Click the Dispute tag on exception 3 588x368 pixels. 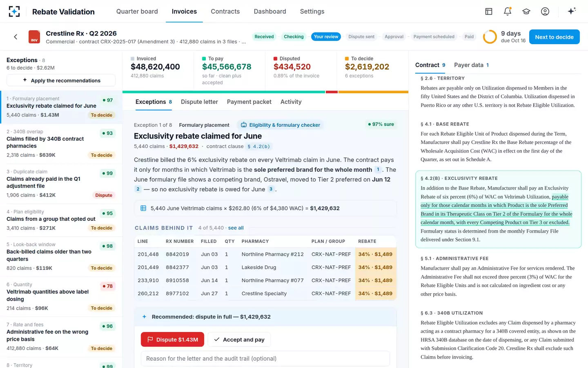pos(104,195)
